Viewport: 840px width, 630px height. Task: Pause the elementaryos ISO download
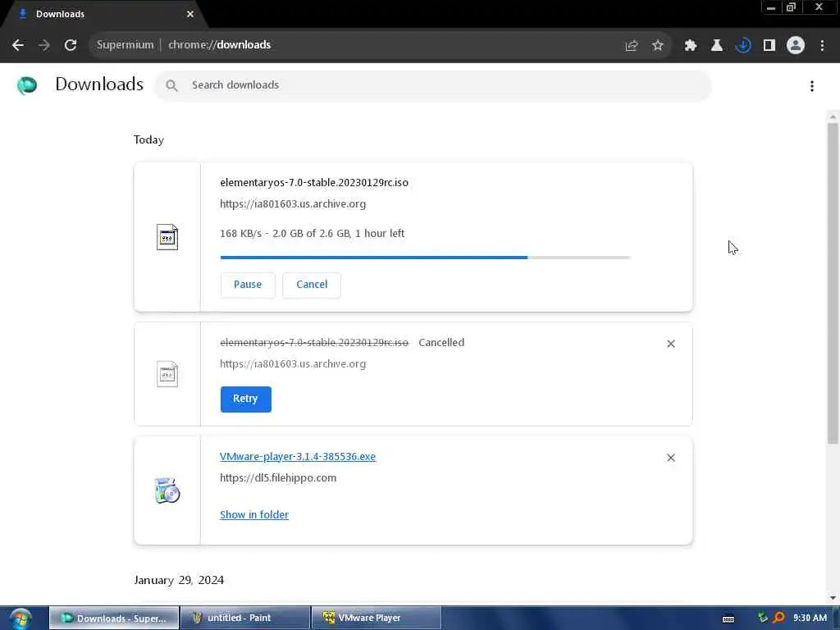pos(248,285)
